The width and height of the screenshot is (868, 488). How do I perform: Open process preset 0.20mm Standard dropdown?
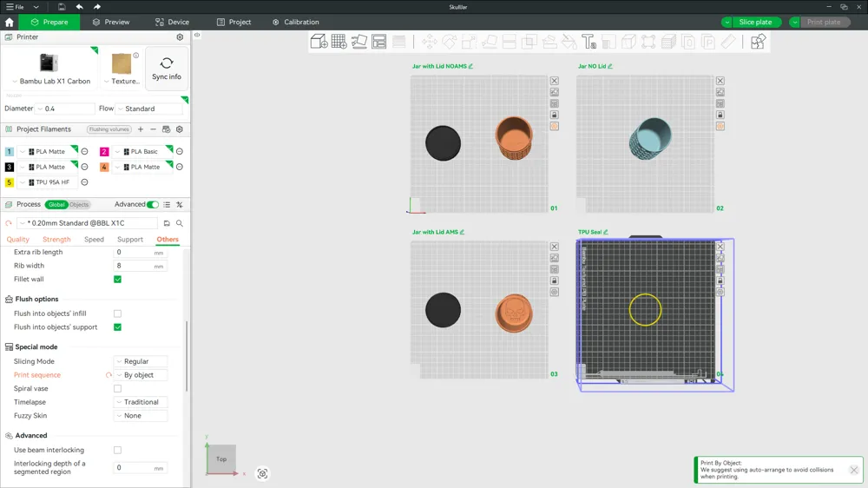(x=88, y=223)
